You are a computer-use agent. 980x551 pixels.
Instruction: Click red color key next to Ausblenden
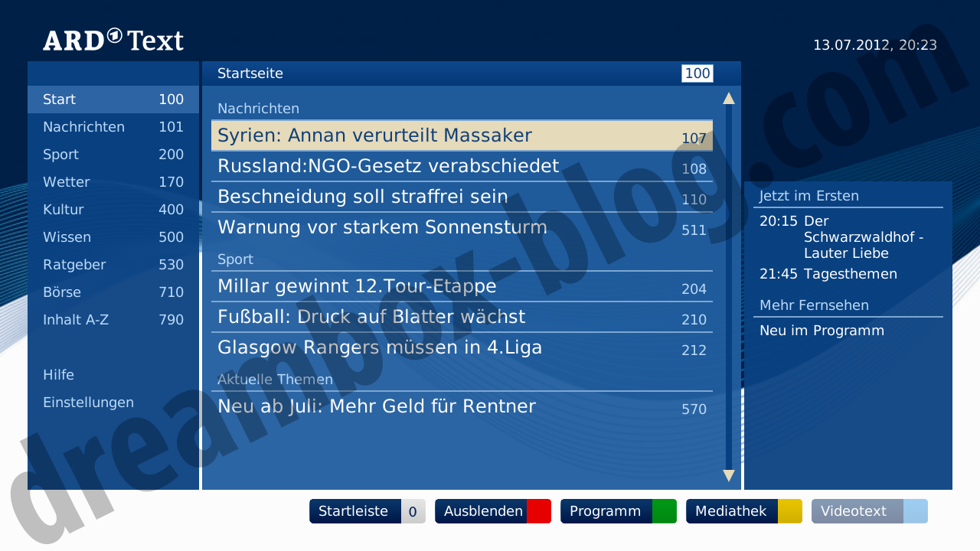coord(539,511)
